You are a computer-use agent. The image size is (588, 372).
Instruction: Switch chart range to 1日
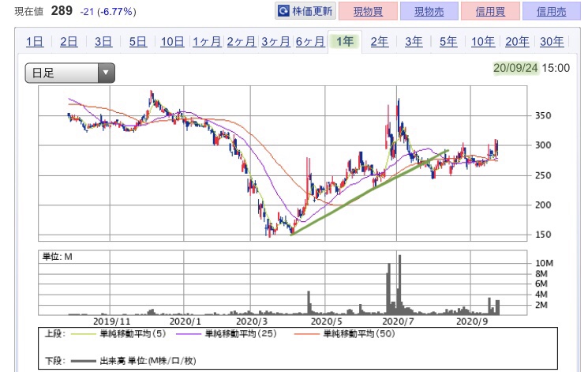35,41
